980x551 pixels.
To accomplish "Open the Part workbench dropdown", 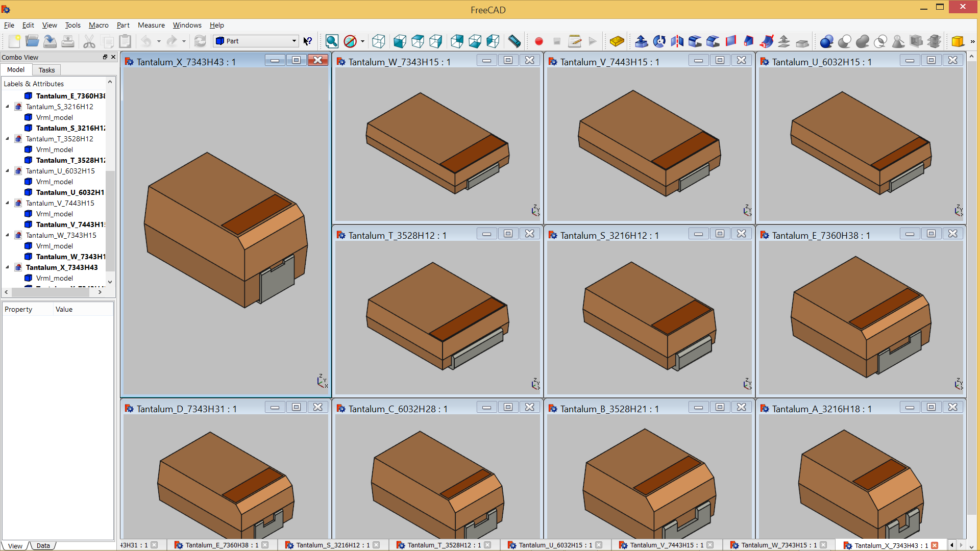I will point(256,41).
